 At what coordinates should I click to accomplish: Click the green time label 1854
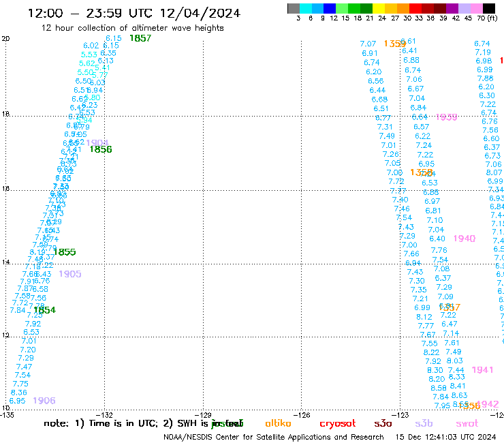click(45, 310)
